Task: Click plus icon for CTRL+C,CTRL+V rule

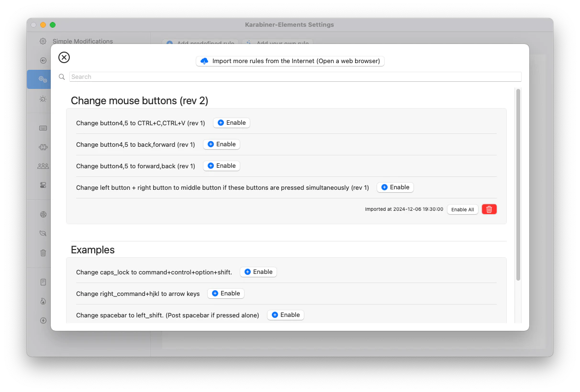Action: pyautogui.click(x=221, y=123)
